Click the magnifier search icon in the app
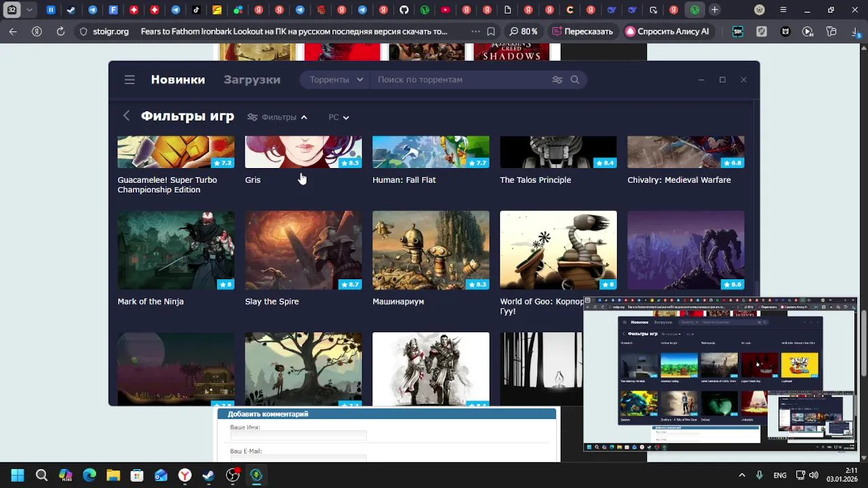Image resolution: width=868 pixels, height=488 pixels. (575, 79)
